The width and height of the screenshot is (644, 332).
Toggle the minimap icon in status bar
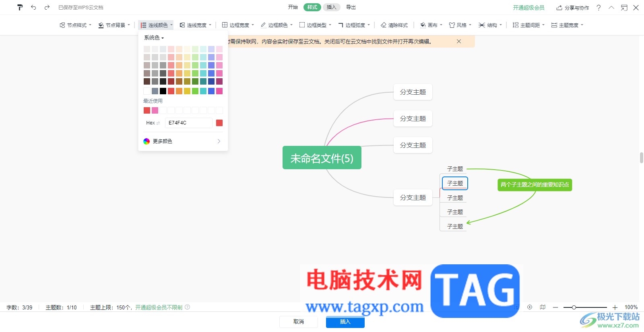coord(543,307)
